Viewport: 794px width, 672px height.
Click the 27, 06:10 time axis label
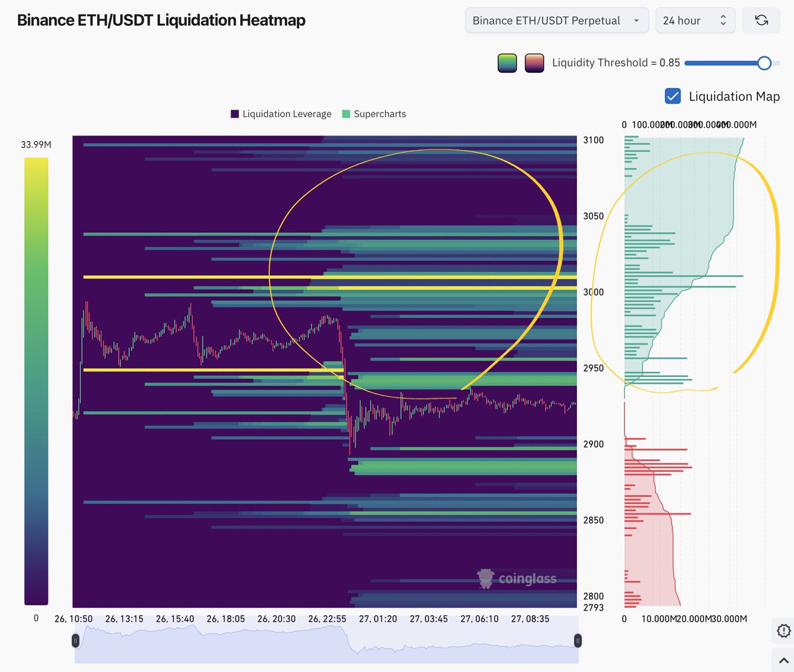[x=479, y=619]
